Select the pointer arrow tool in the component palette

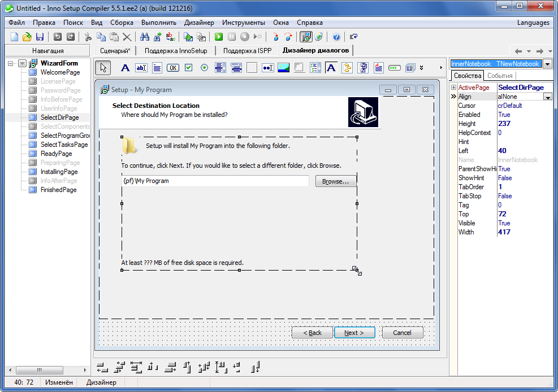(x=103, y=68)
